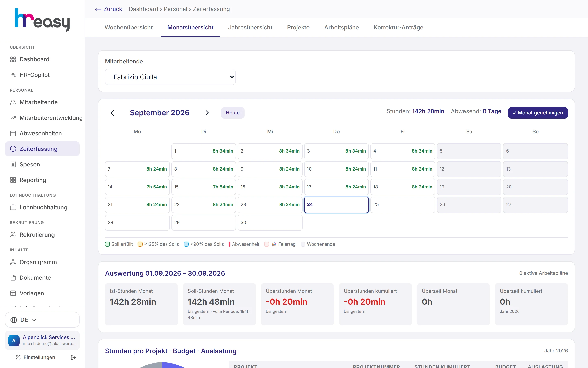The image size is (588, 368).
Task: Click the Reporting grid icon
Action: coord(13,180)
